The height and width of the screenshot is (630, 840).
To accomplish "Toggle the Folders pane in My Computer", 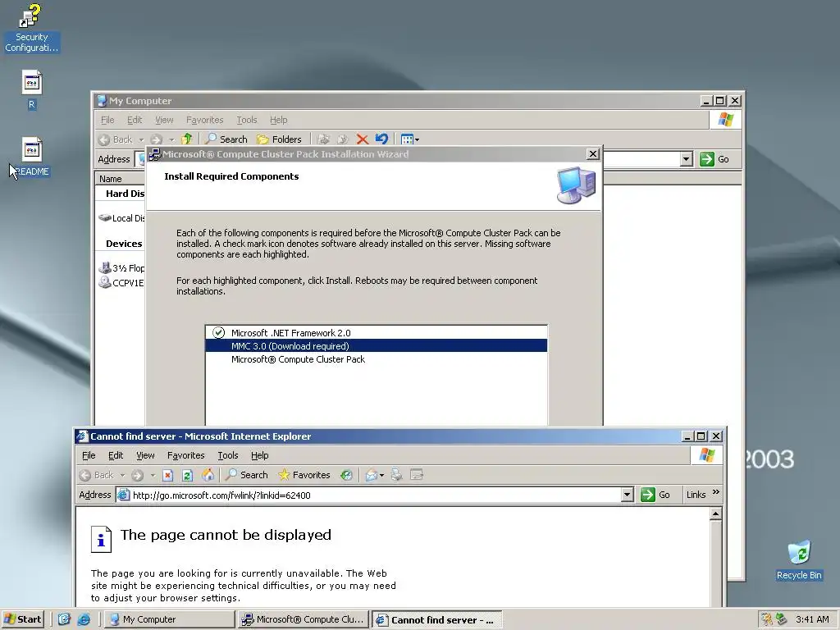I will (279, 139).
